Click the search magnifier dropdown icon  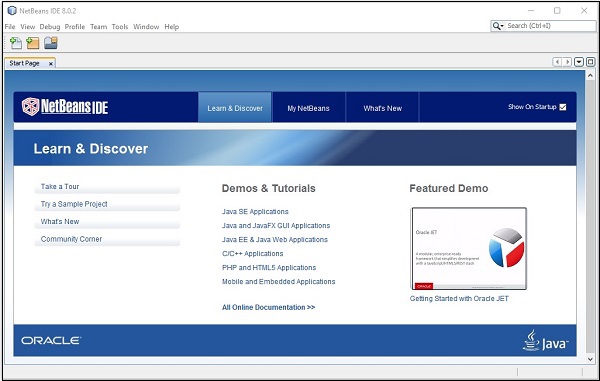coord(498,26)
